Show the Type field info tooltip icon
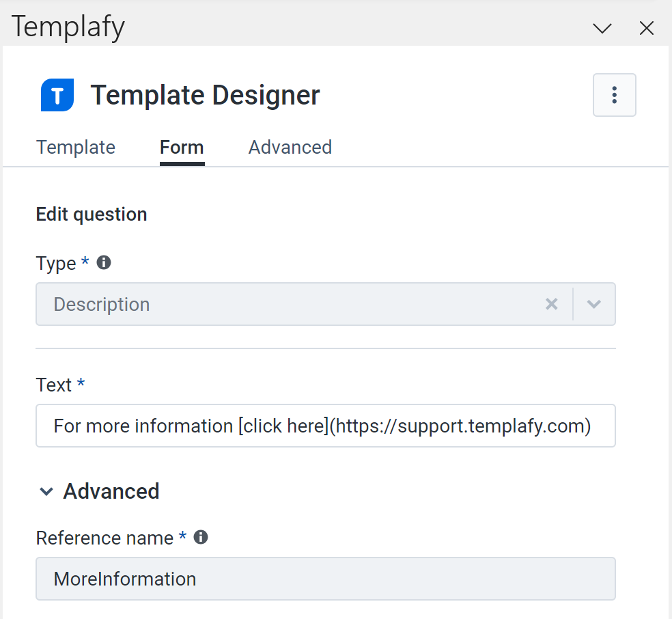The height and width of the screenshot is (619, 672). (104, 262)
